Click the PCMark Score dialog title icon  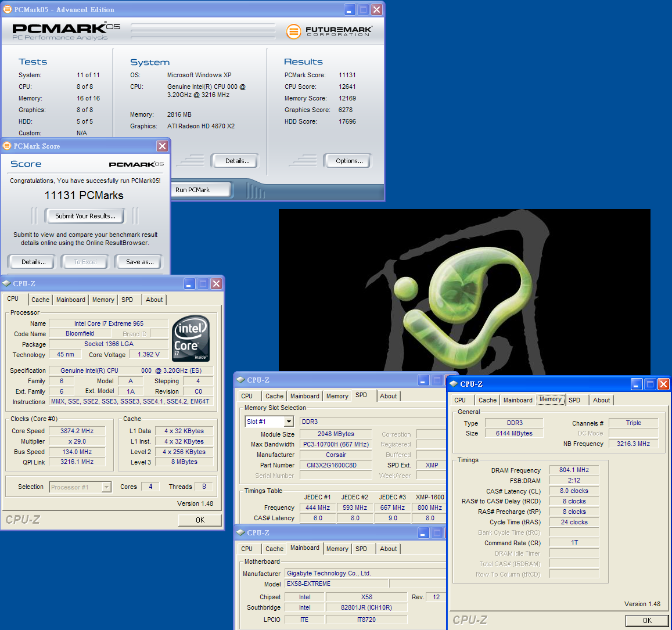(8, 146)
